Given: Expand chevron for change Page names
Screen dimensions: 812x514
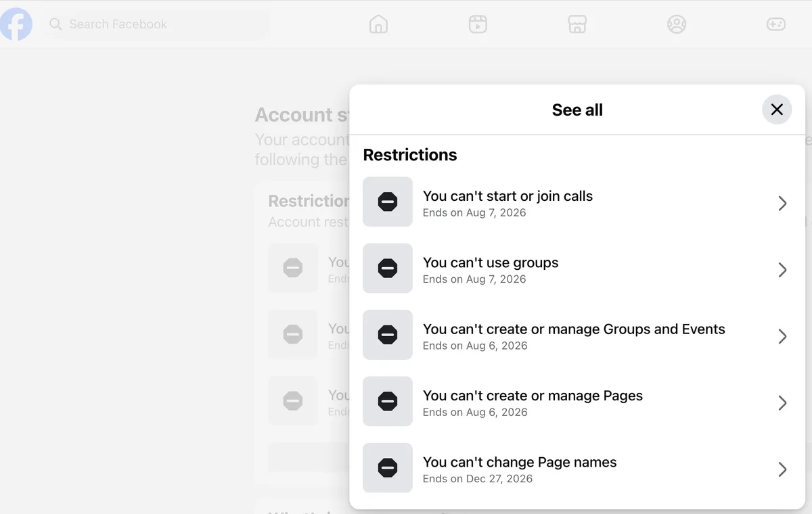Looking at the screenshot, I should point(782,469).
